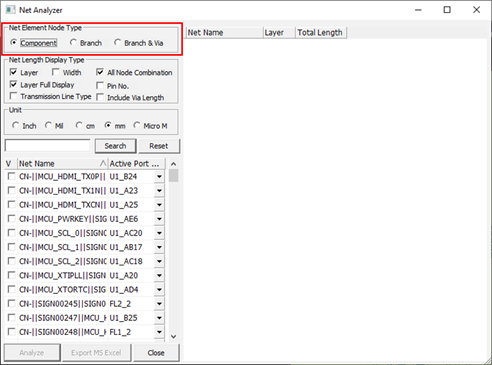Select the Branch node type option
Screen dimensions: 492x365
click(x=73, y=43)
